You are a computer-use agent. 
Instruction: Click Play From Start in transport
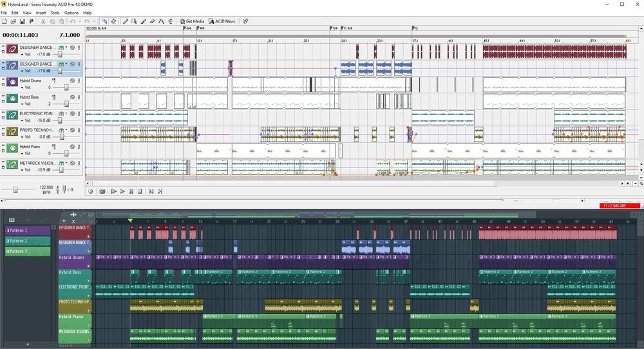point(113,191)
